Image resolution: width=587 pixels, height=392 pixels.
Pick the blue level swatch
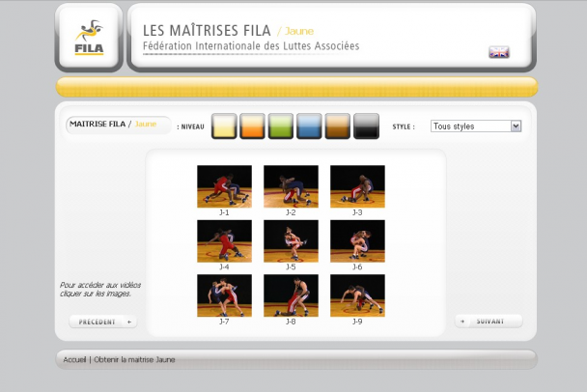(309, 126)
